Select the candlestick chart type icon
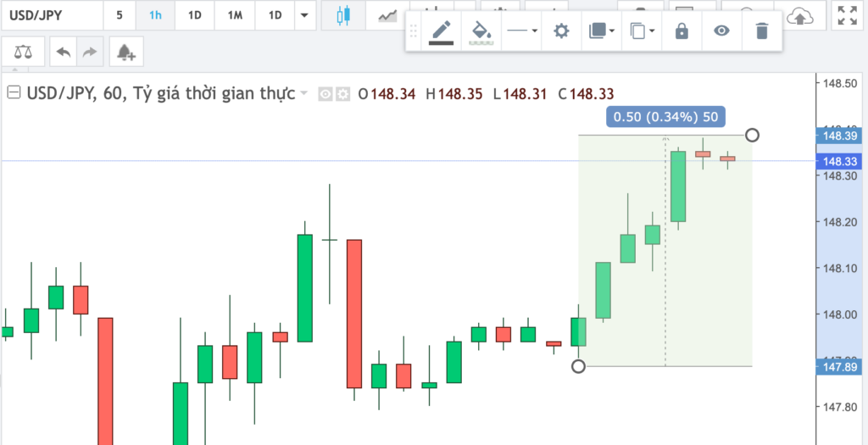 [342, 15]
